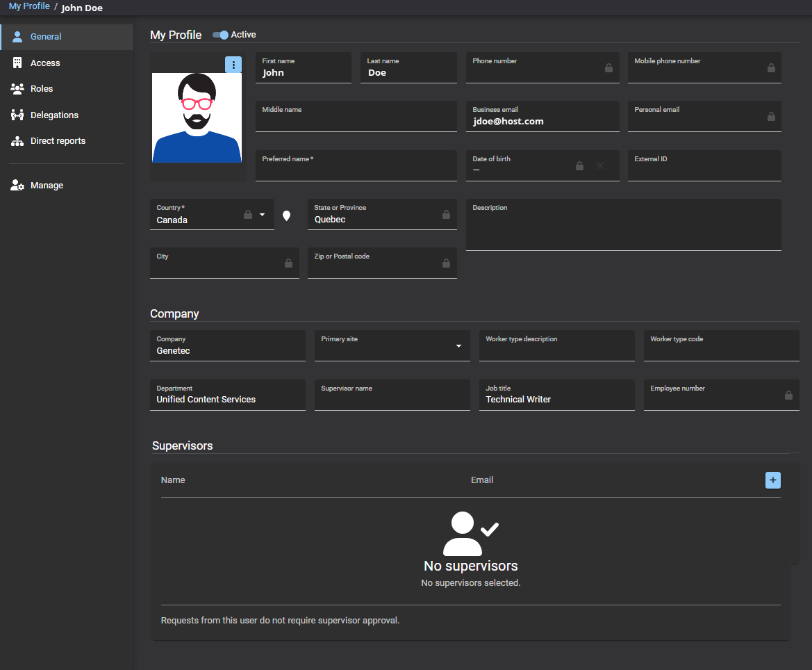The width and height of the screenshot is (812, 670).
Task: Open the Manage section
Action: point(67,185)
